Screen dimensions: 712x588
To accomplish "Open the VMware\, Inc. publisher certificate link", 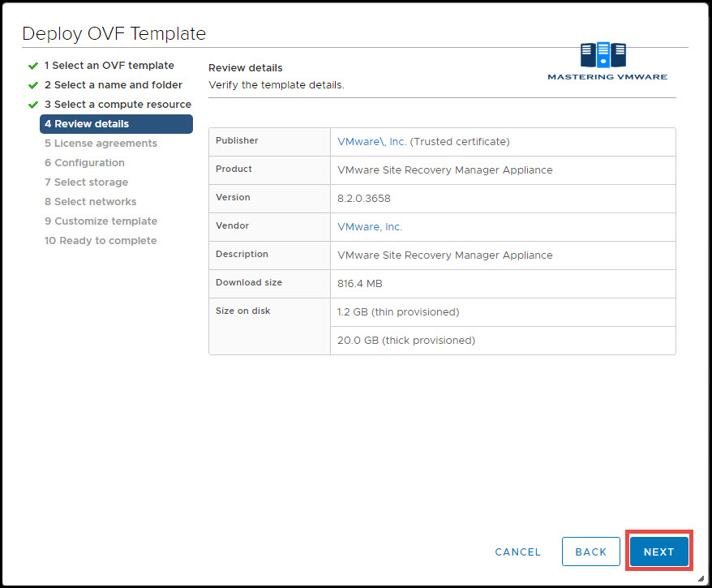I will pyautogui.click(x=372, y=142).
